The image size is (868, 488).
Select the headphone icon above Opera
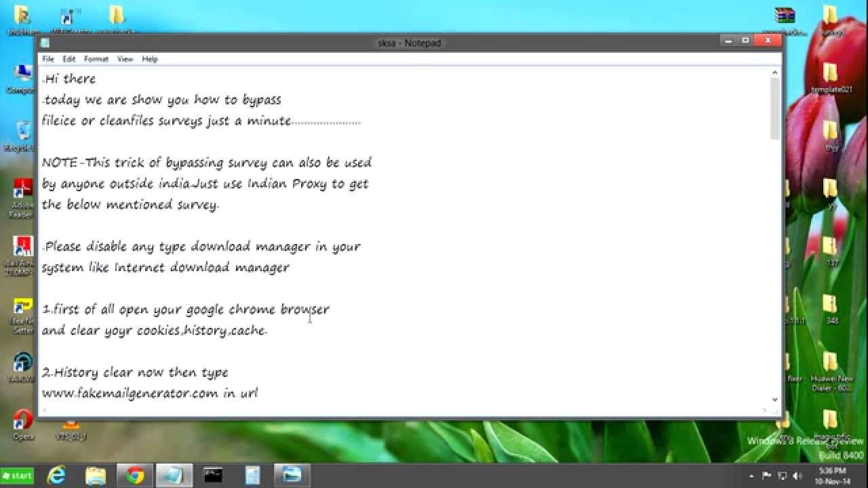point(23,368)
